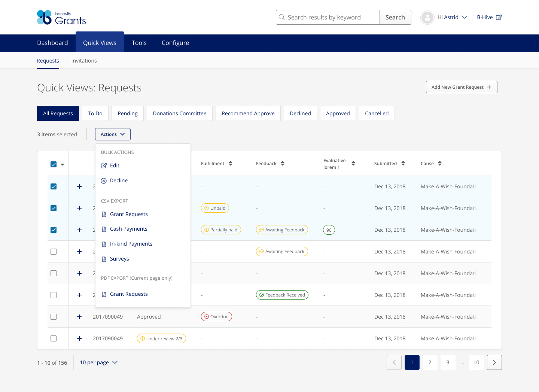This screenshot has height=392, width=539.
Task: Click the Add New Grant Request button
Action: (462, 87)
